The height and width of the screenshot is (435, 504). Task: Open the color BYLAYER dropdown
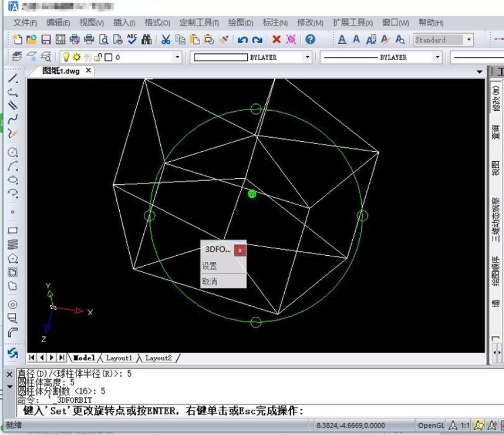(307, 57)
